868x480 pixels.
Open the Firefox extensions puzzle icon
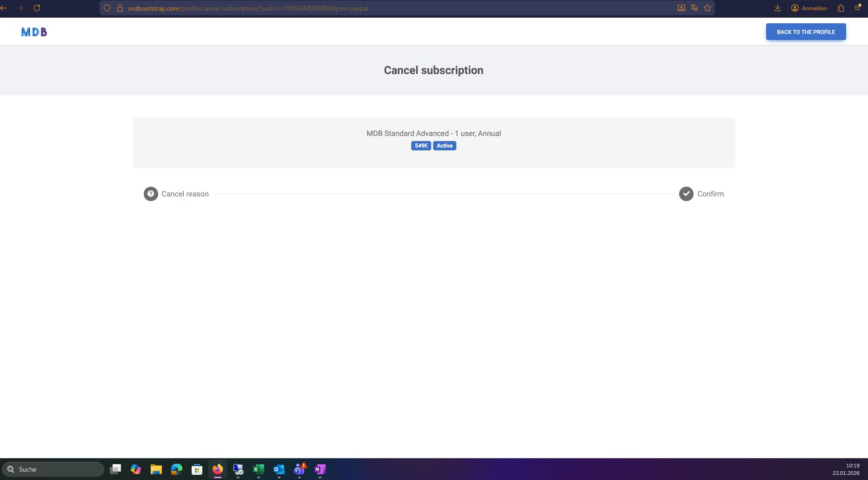841,8
